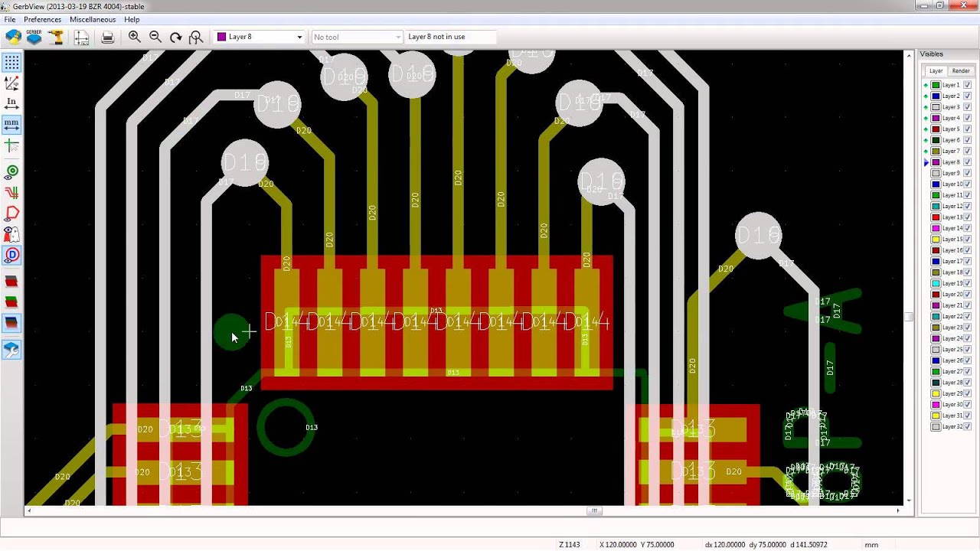Screen dimensions: 980x551
Task: Open the active layer dropdown showing Layer 8
Action: coord(299,36)
